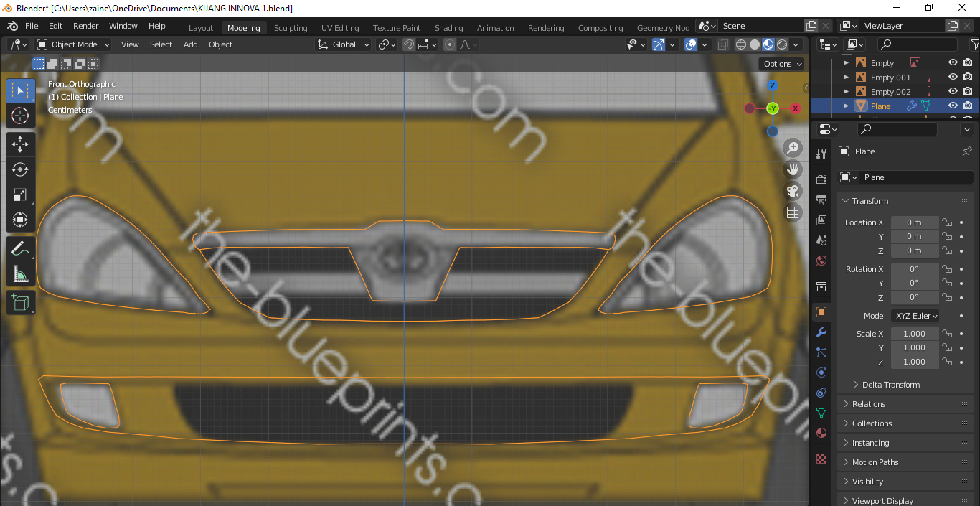Open Global transform orientation dropdown

(344, 44)
